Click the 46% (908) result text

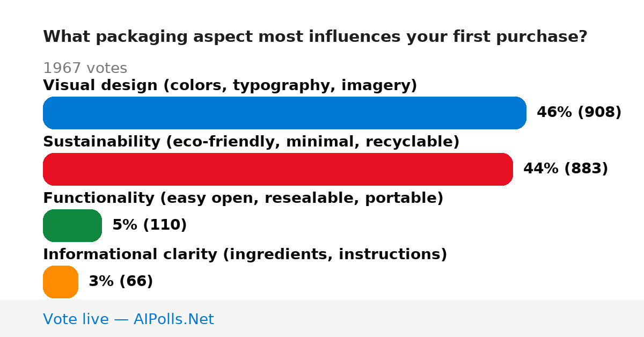(579, 113)
